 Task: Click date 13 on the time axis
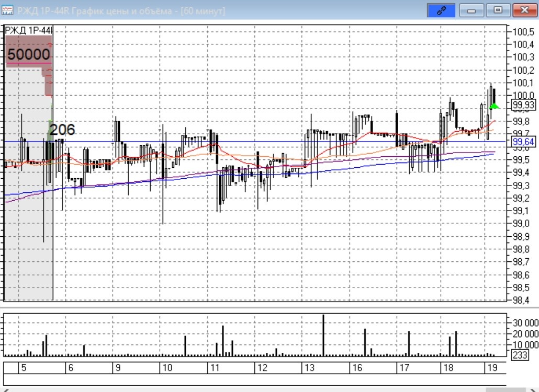click(309, 367)
